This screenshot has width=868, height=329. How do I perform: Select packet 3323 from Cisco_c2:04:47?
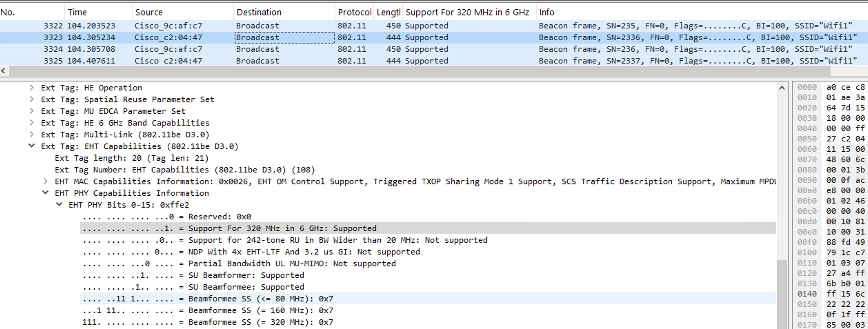(434, 38)
